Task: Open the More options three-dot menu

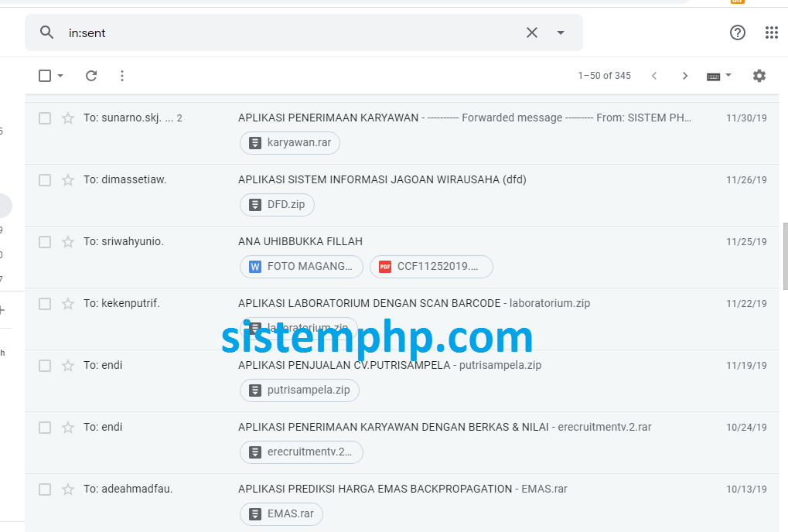Action: pyautogui.click(x=122, y=76)
